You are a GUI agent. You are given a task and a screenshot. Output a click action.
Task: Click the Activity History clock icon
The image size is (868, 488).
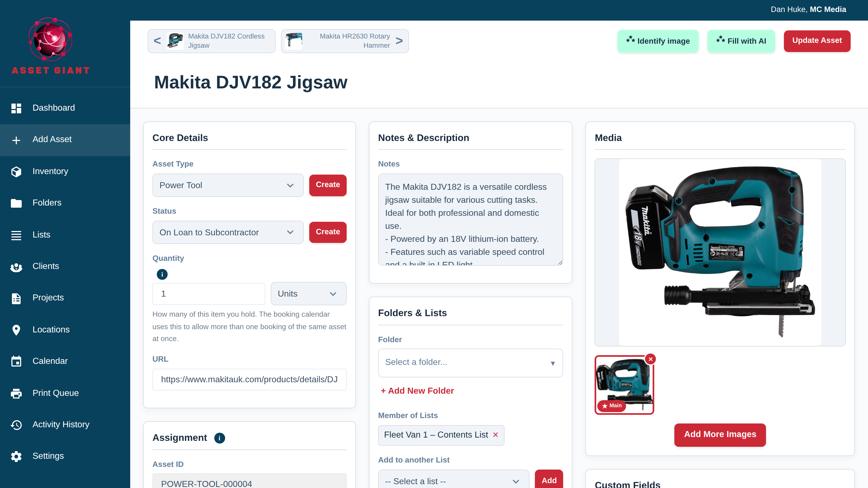point(16,425)
